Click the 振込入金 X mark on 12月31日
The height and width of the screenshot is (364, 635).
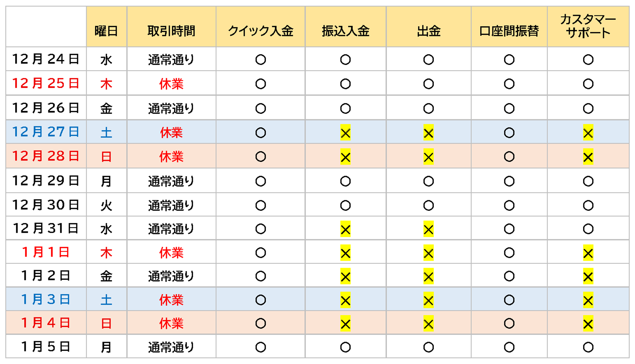(x=345, y=229)
